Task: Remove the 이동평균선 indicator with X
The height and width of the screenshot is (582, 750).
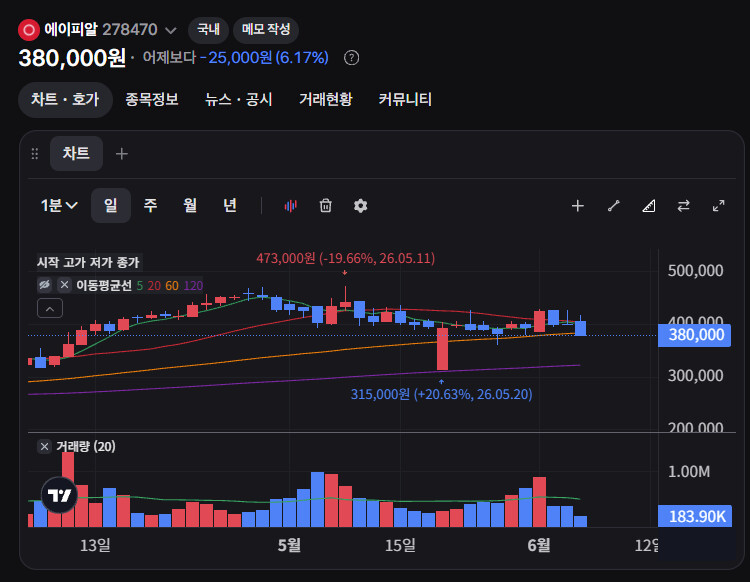Action: point(64,285)
